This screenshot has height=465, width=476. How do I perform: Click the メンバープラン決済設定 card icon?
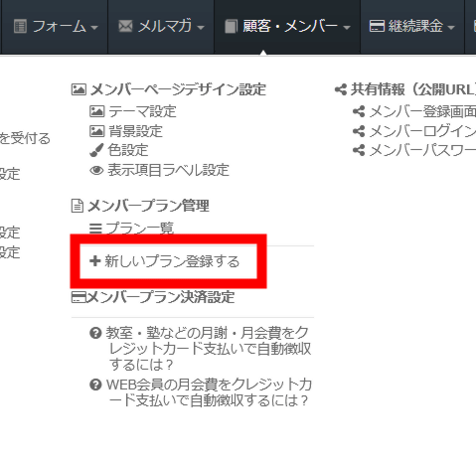[79, 297]
